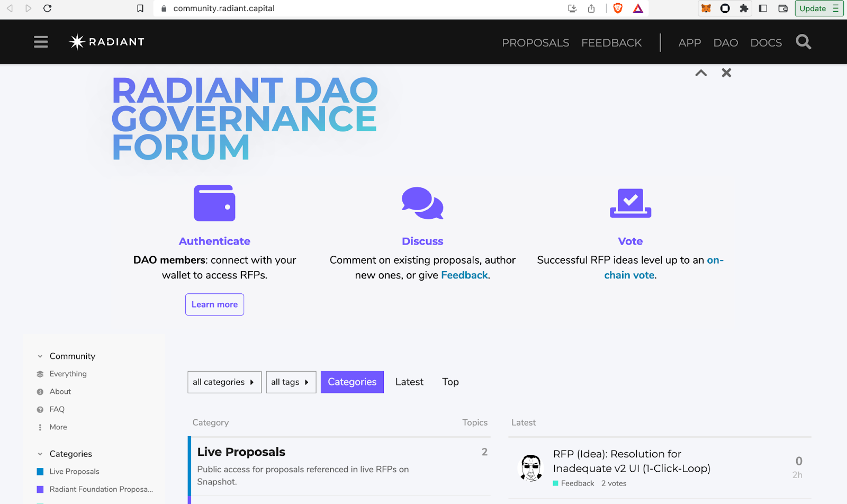Image resolution: width=847 pixels, height=504 pixels.
Task: Follow the on-chain vote link
Action: click(x=664, y=267)
